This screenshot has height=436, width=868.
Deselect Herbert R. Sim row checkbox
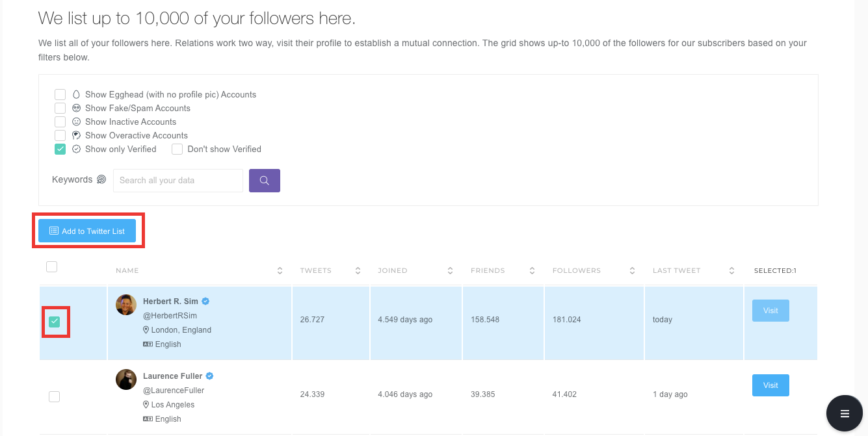[55, 322]
